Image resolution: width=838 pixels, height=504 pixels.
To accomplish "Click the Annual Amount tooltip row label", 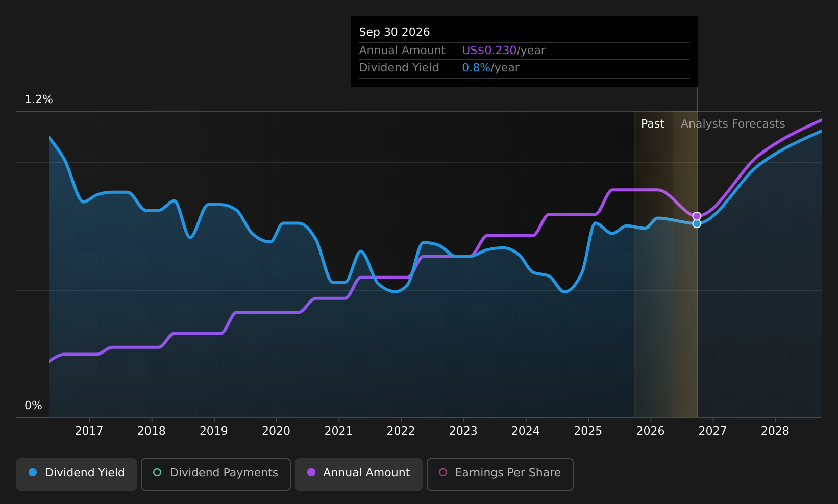I will [x=402, y=51].
